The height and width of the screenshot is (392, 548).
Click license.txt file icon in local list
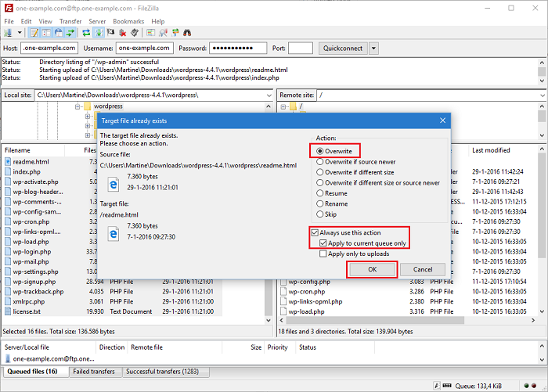[8, 311]
